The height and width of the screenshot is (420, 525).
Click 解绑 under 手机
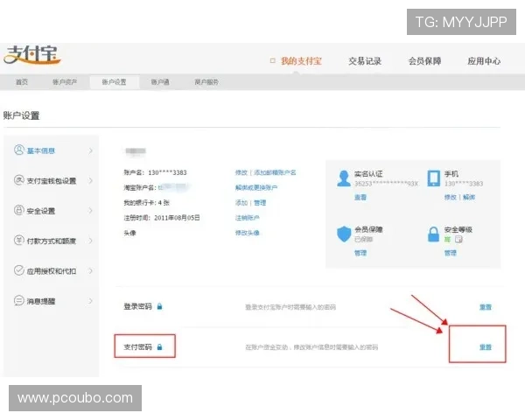469,197
